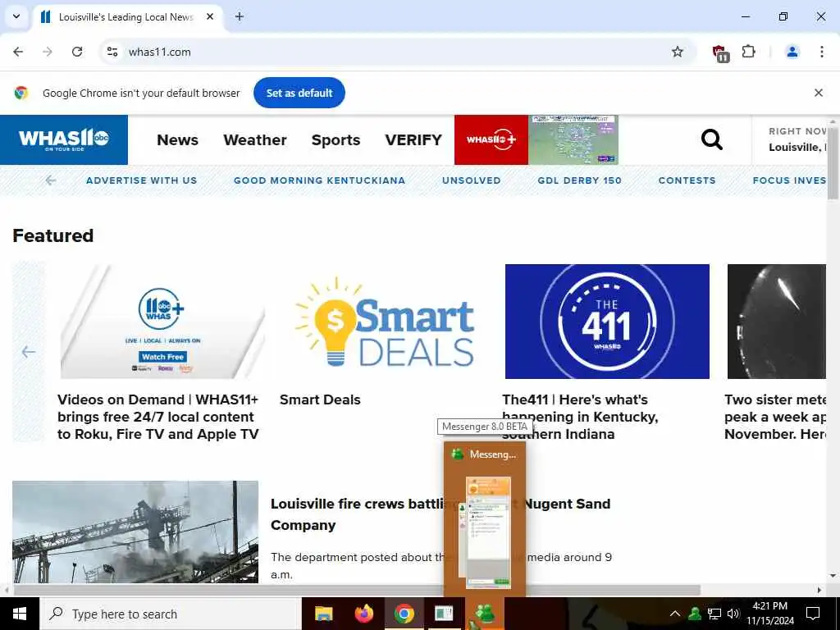Open the taskbar clock and date
The image size is (840, 630).
(x=769, y=614)
